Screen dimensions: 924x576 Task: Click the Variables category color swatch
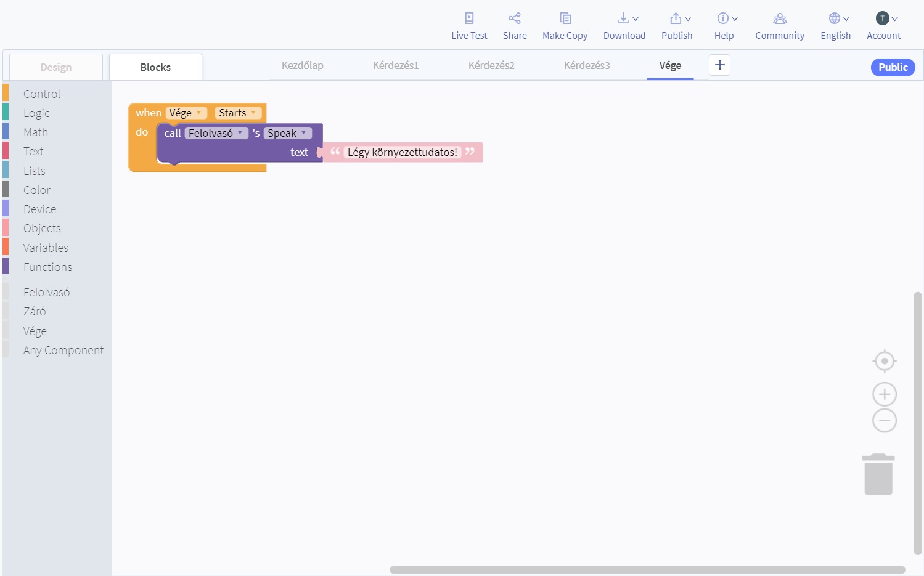(6, 248)
